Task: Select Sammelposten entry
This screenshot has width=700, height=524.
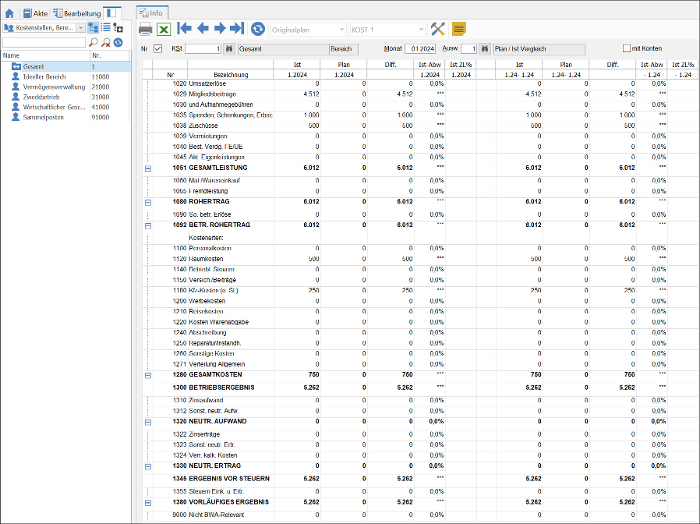Action: pos(43,117)
